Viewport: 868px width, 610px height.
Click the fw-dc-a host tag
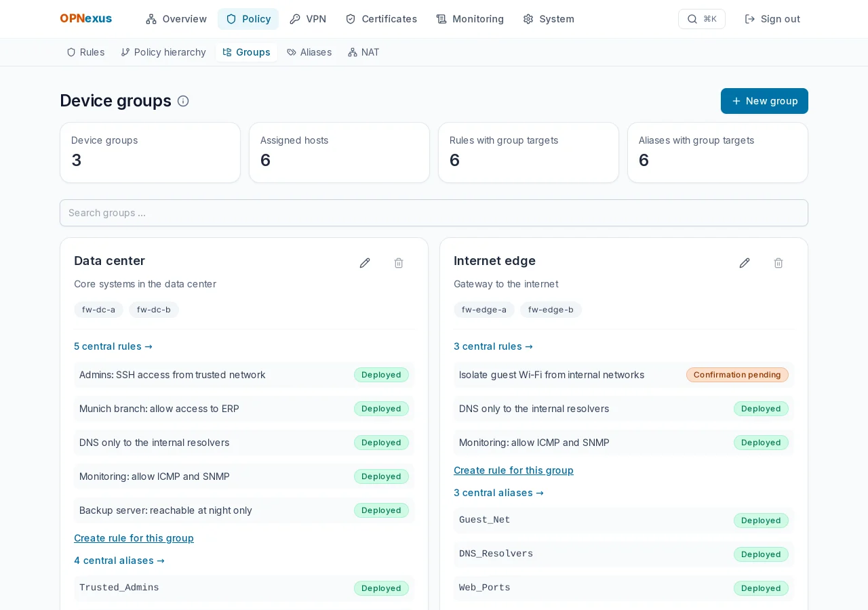[98, 310]
